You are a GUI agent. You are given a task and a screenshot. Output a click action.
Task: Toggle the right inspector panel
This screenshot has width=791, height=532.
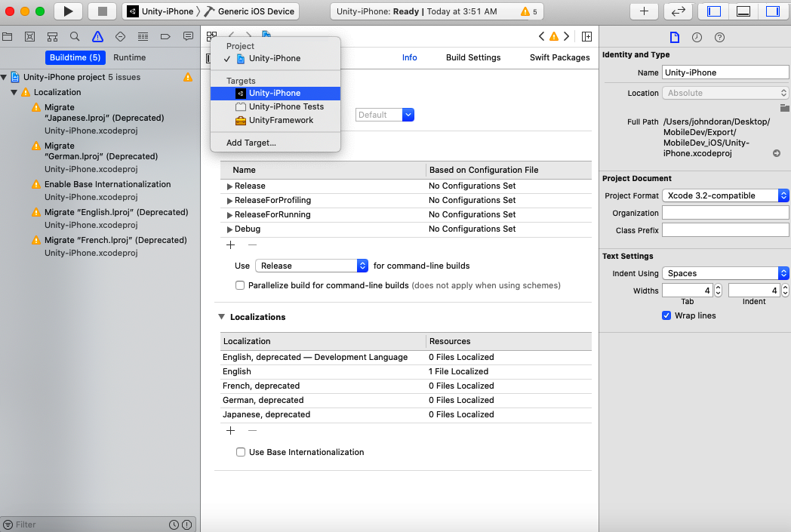click(773, 11)
